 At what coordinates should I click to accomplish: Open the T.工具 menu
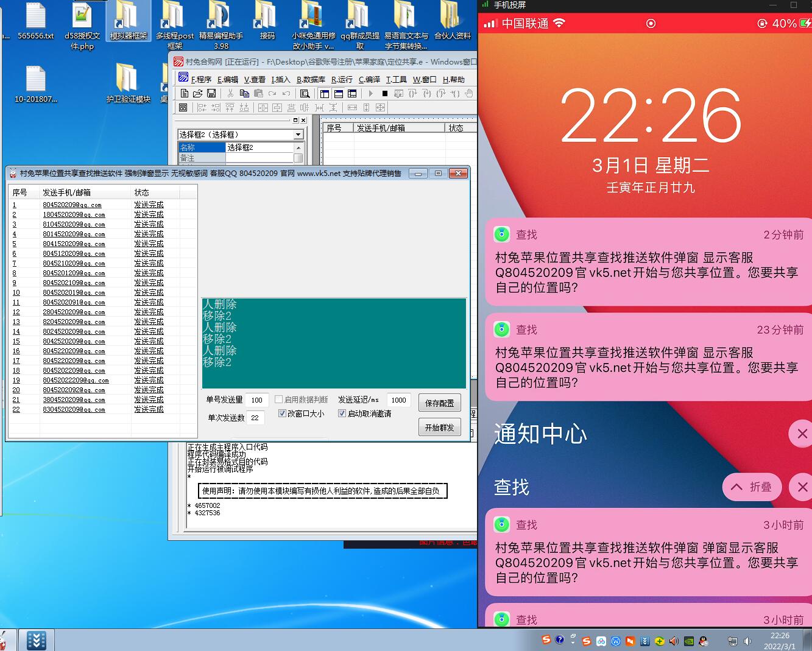[x=396, y=79]
